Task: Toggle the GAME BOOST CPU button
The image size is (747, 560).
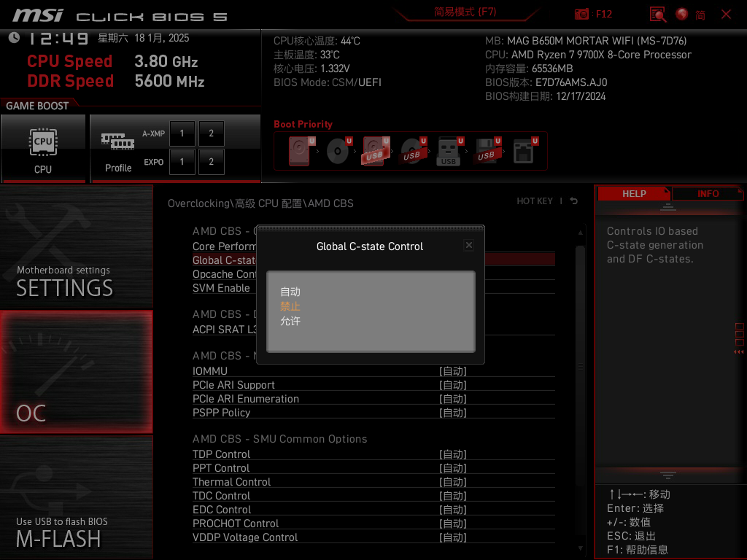Action: [43, 149]
